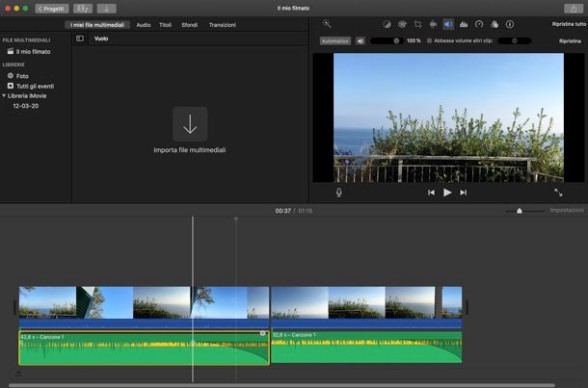Viewport: 588px width, 388px height.
Task: Select the crop tool
Action: [x=417, y=24]
